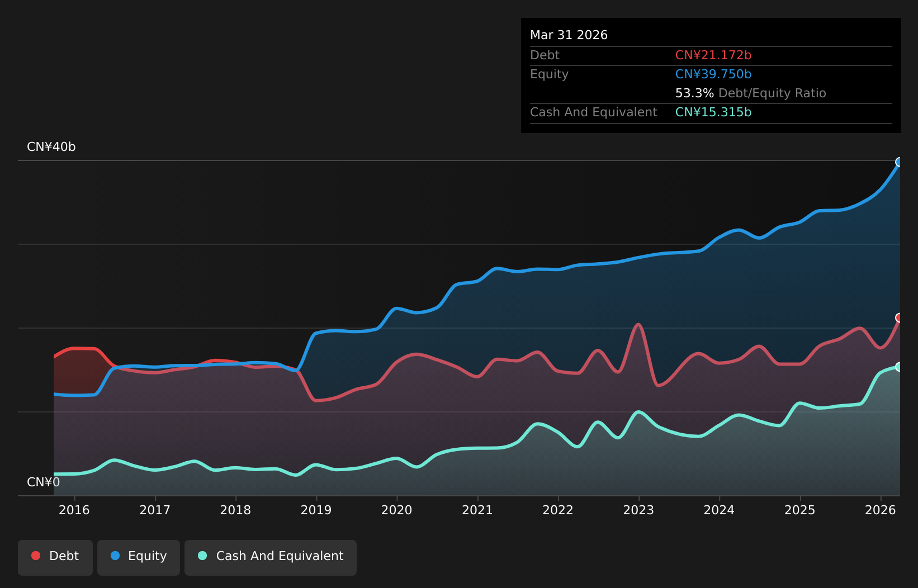Click the blue Equity legend dot

click(115, 556)
